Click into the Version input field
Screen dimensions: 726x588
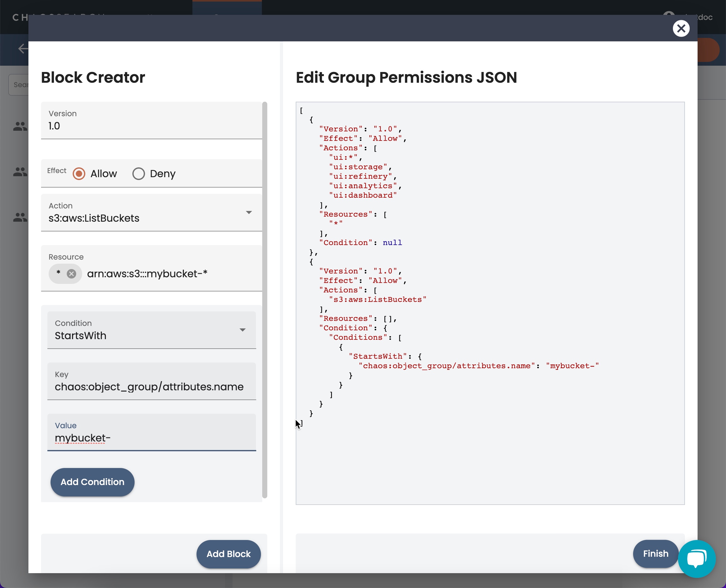[151, 126]
